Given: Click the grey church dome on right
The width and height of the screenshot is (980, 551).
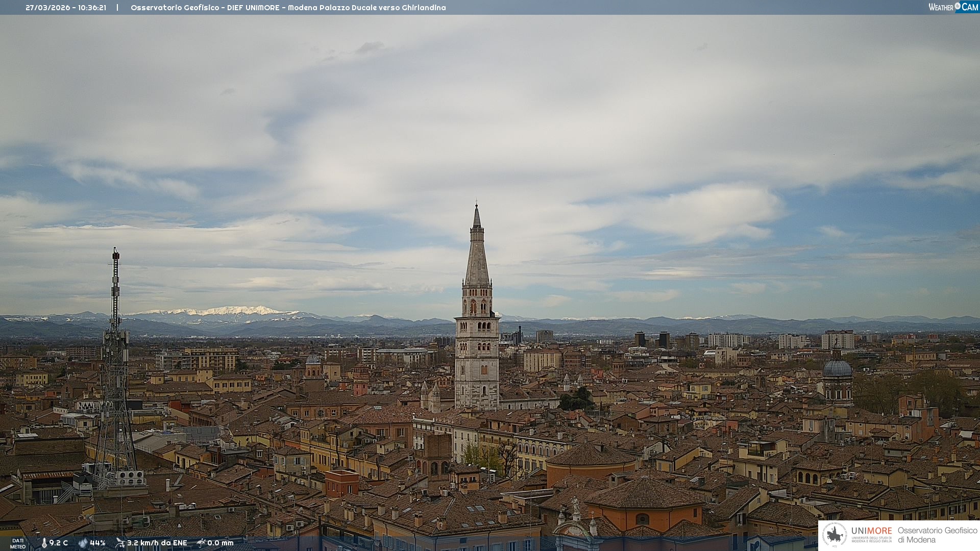Looking at the screenshot, I should pyautogui.click(x=837, y=368).
